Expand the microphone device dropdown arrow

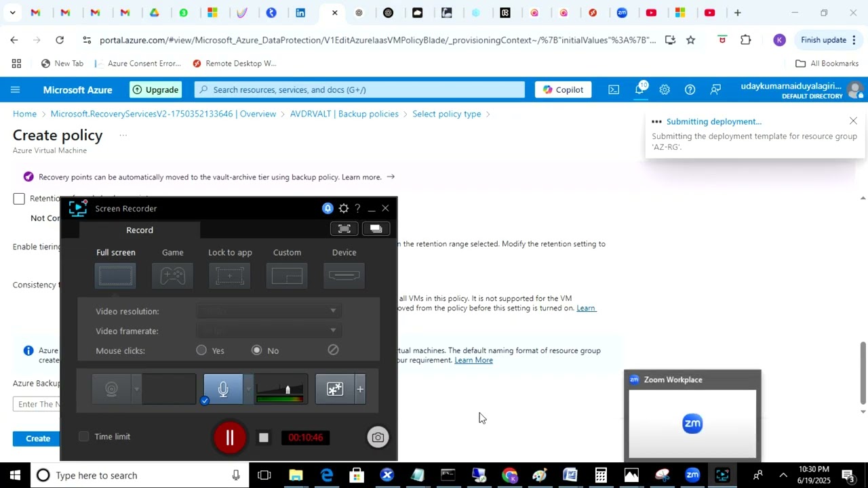tap(248, 389)
